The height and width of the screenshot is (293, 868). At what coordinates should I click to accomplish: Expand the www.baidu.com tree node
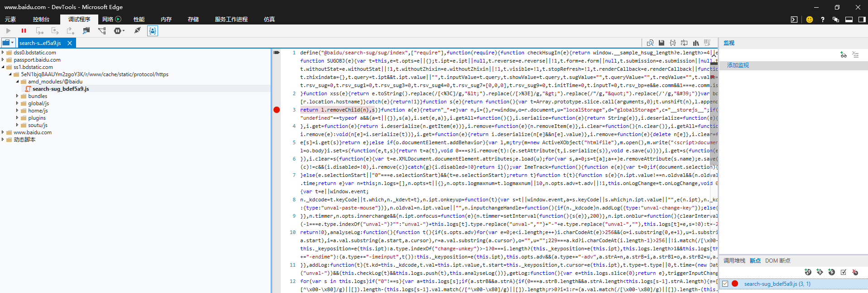pos(3,132)
